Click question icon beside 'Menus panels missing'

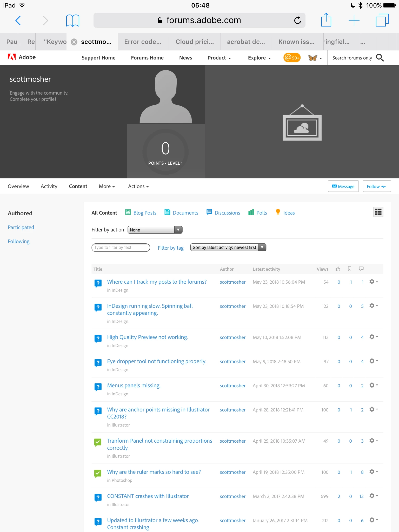tap(98, 387)
